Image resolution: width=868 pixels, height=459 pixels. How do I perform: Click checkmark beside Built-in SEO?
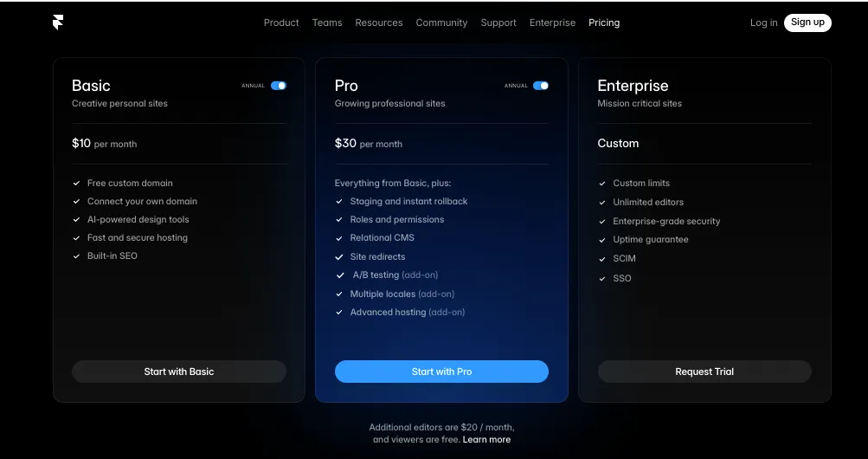tap(76, 255)
